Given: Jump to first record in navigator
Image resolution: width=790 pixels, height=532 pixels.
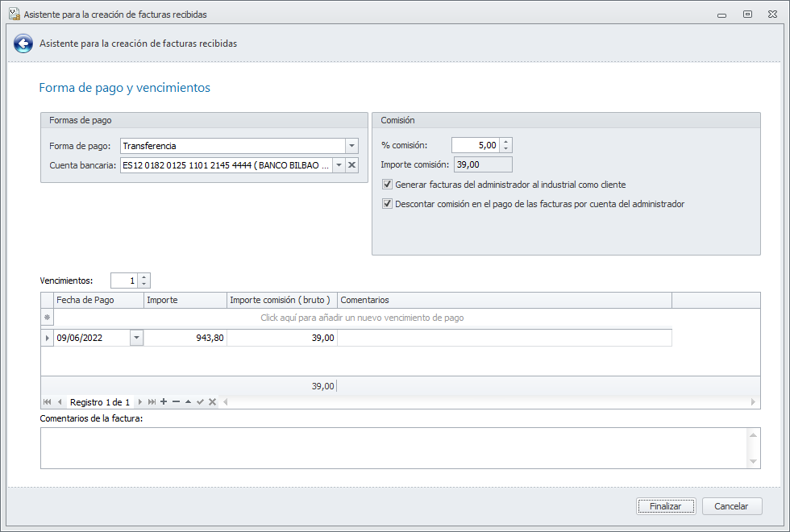Looking at the screenshot, I should click(48, 402).
